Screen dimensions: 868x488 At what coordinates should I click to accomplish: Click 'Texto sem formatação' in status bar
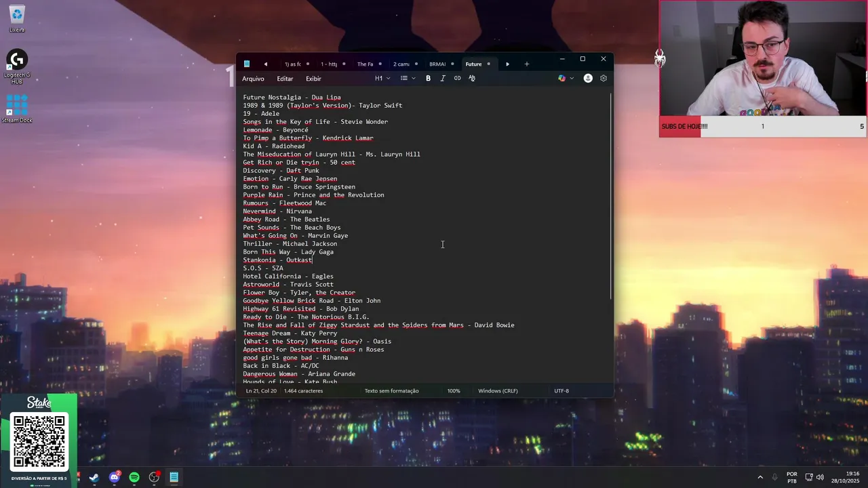[392, 391]
